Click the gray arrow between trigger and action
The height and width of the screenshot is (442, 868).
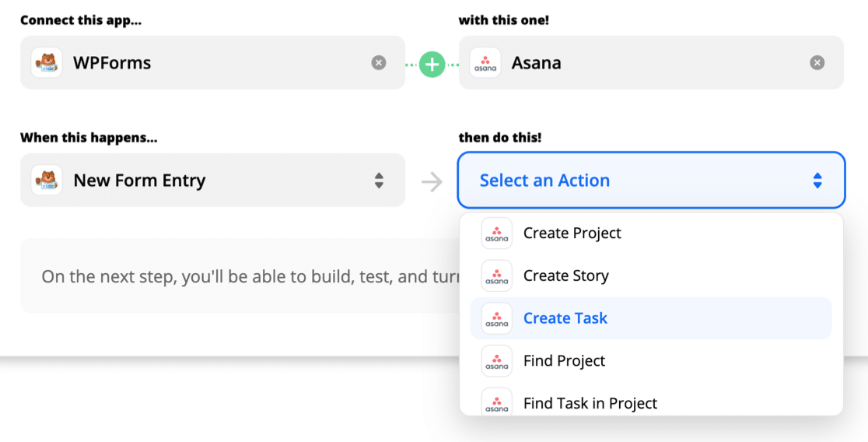432,181
